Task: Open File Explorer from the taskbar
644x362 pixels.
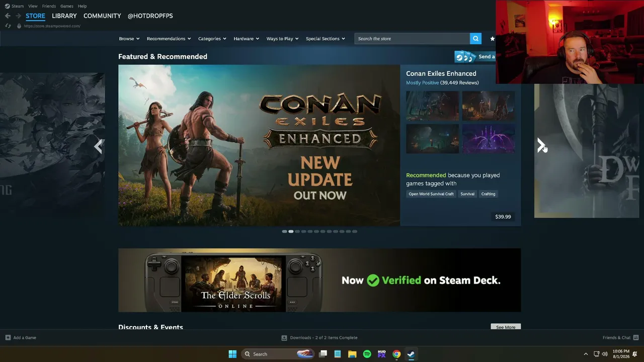Action: point(352,354)
